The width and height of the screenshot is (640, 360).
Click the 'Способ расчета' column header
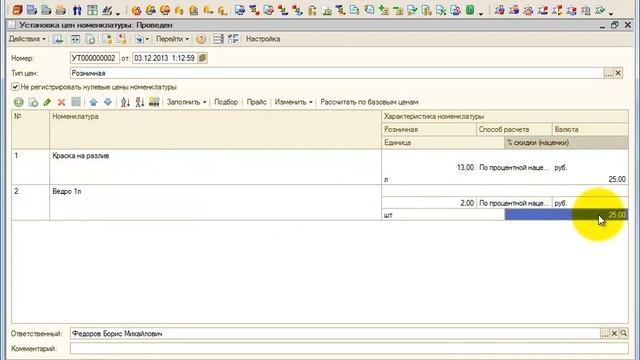coord(514,129)
